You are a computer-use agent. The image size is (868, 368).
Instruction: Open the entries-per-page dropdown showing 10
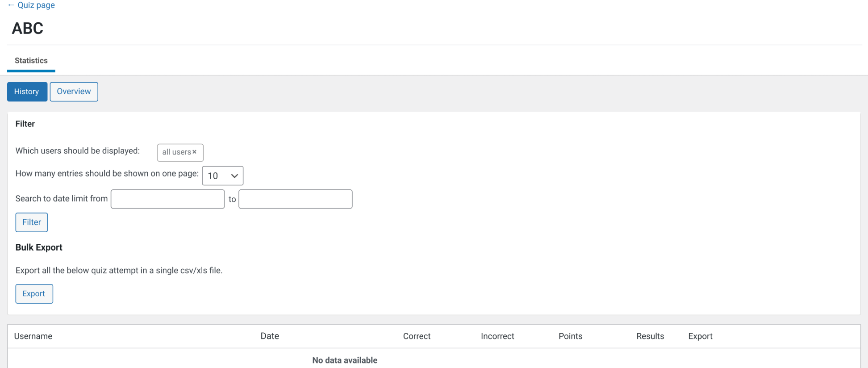click(222, 176)
